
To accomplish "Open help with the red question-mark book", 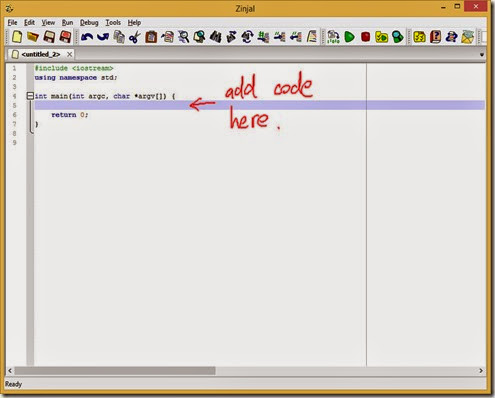I will (x=435, y=37).
